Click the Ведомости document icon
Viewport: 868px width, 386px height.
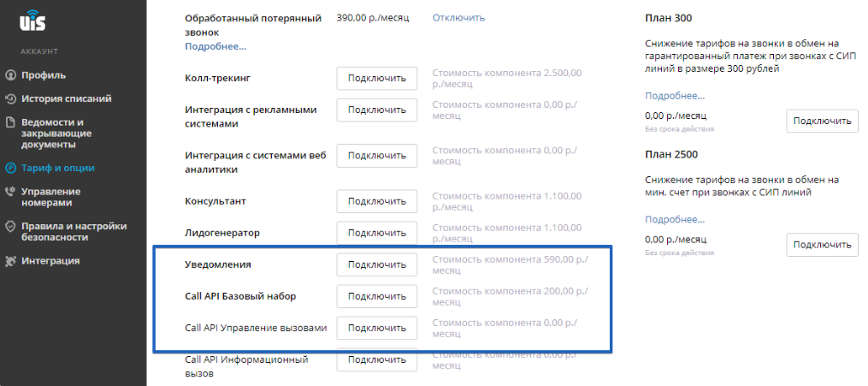(x=10, y=122)
